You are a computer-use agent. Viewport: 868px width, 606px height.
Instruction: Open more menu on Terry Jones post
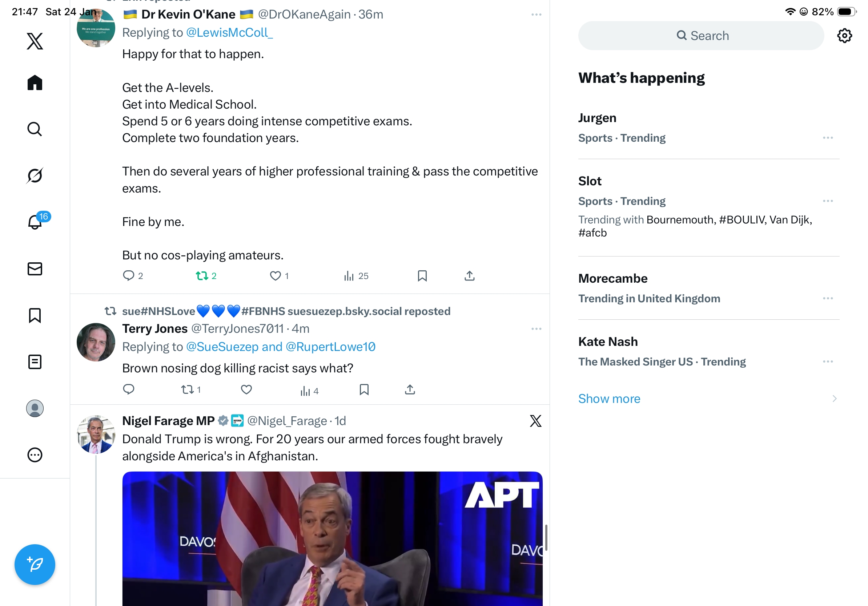click(x=536, y=329)
